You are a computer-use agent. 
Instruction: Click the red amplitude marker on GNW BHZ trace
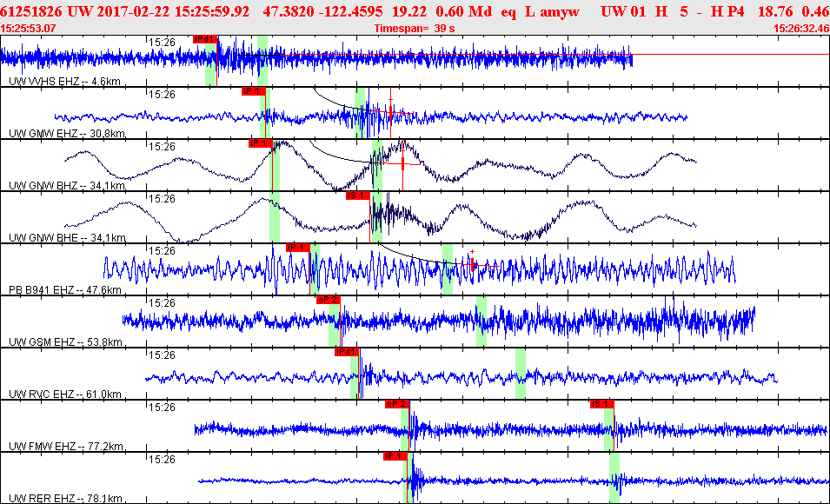pos(402,163)
